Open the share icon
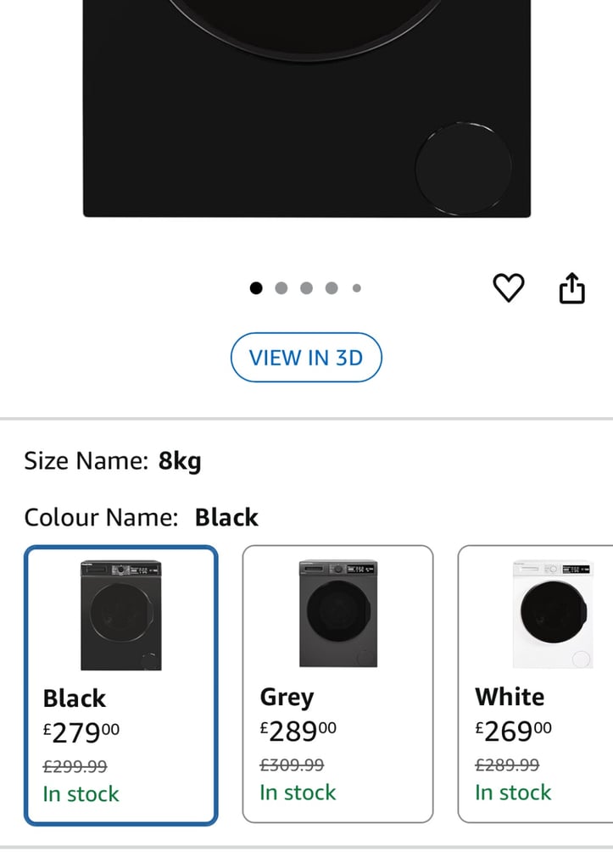Image resolution: width=613 pixels, height=868 pixels. click(x=571, y=288)
